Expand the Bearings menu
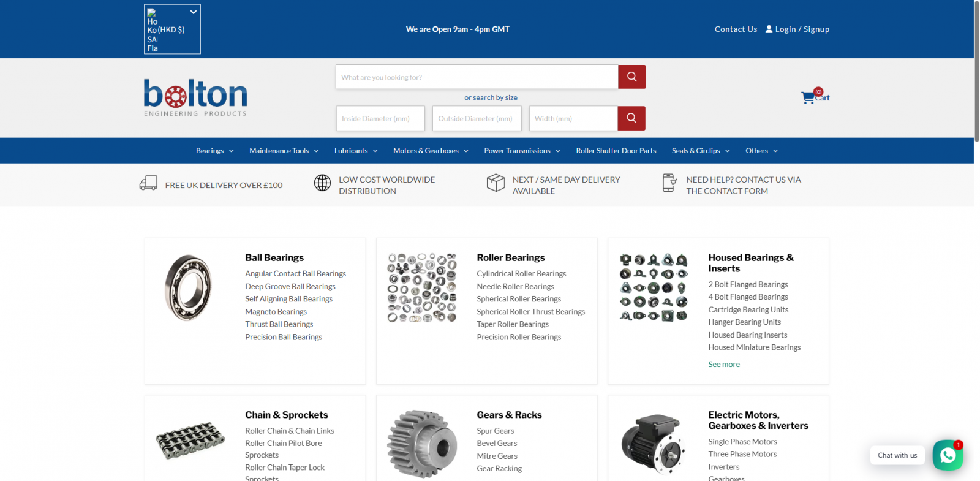 [214, 151]
